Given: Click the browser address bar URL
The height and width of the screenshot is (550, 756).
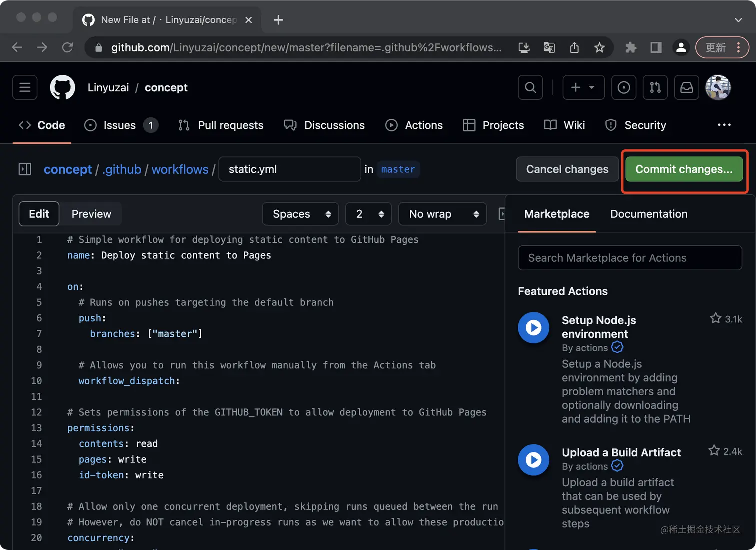Looking at the screenshot, I should (x=306, y=47).
